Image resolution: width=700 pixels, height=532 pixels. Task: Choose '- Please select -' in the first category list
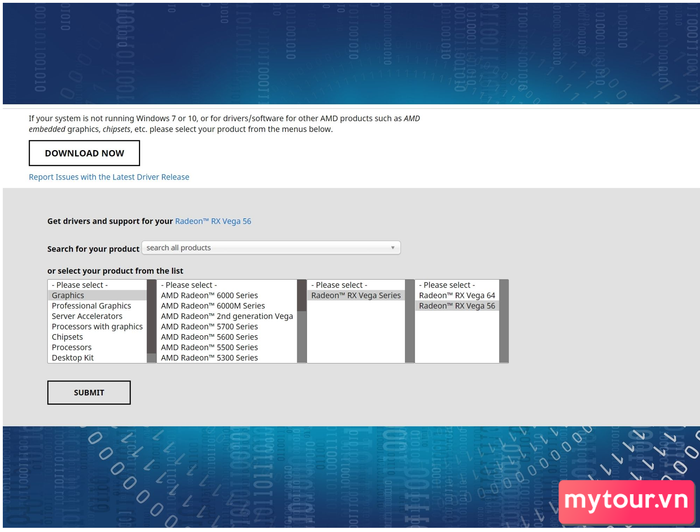pyautogui.click(x=97, y=285)
